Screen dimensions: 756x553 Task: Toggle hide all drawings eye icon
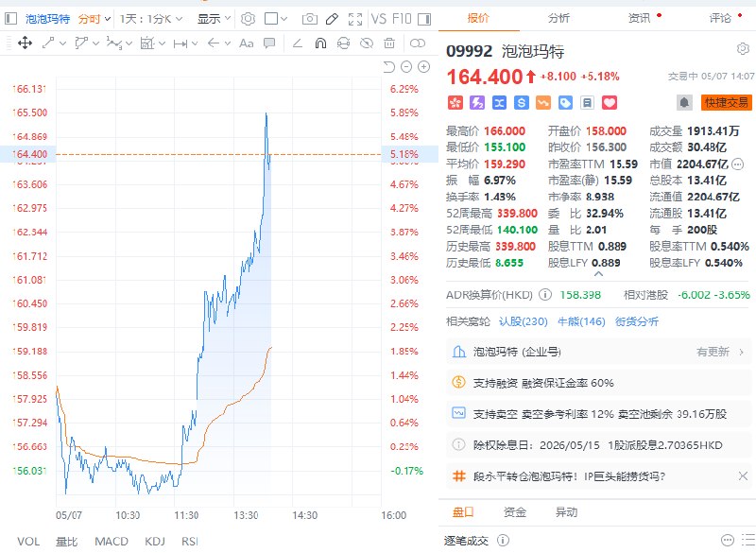[367, 43]
